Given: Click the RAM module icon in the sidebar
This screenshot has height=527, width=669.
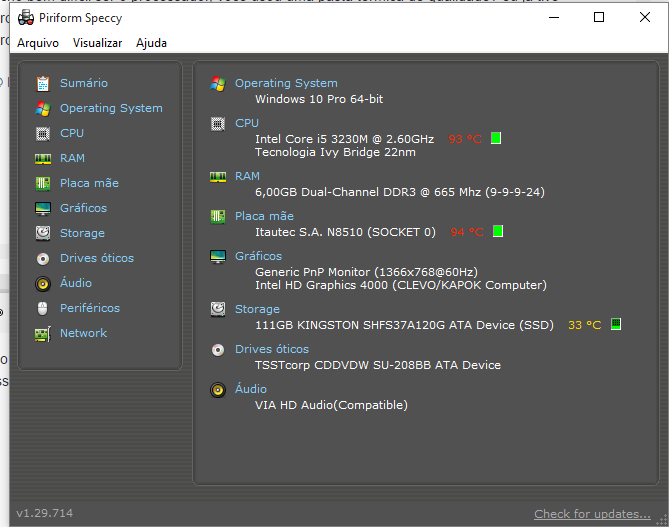Looking at the screenshot, I should (x=42, y=158).
